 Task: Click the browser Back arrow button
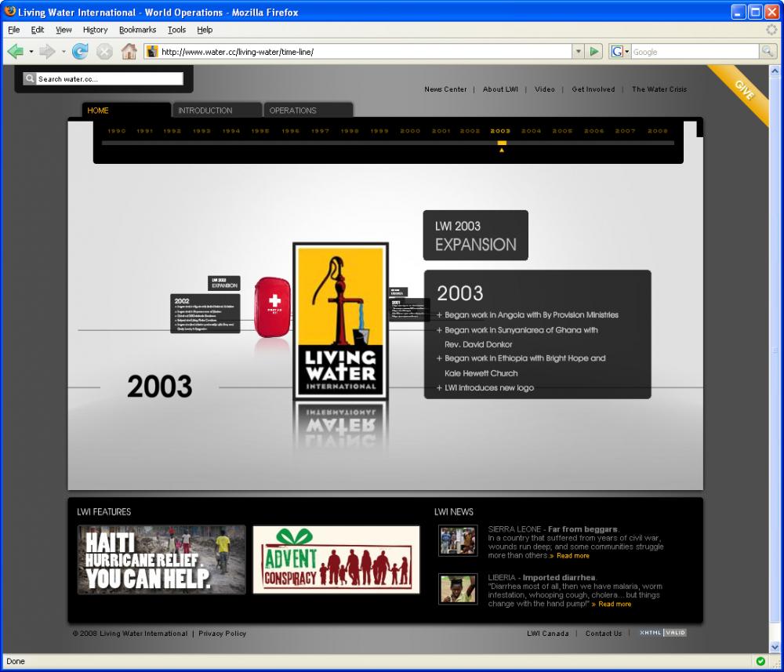tap(16, 52)
